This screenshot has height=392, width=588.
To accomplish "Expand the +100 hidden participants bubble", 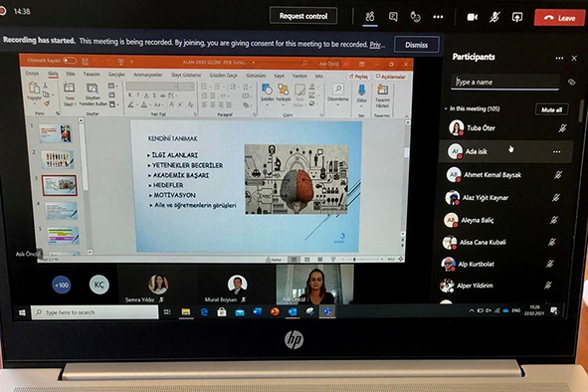I will point(62,286).
